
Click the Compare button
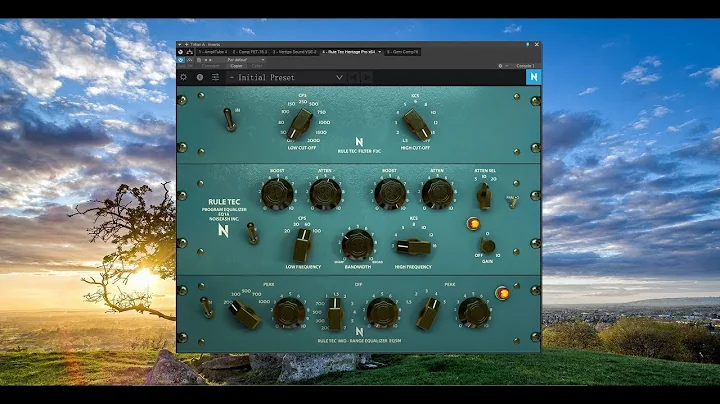pos(210,66)
